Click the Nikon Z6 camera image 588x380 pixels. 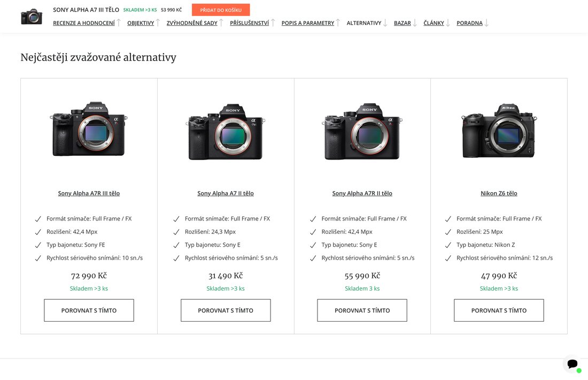(x=499, y=131)
